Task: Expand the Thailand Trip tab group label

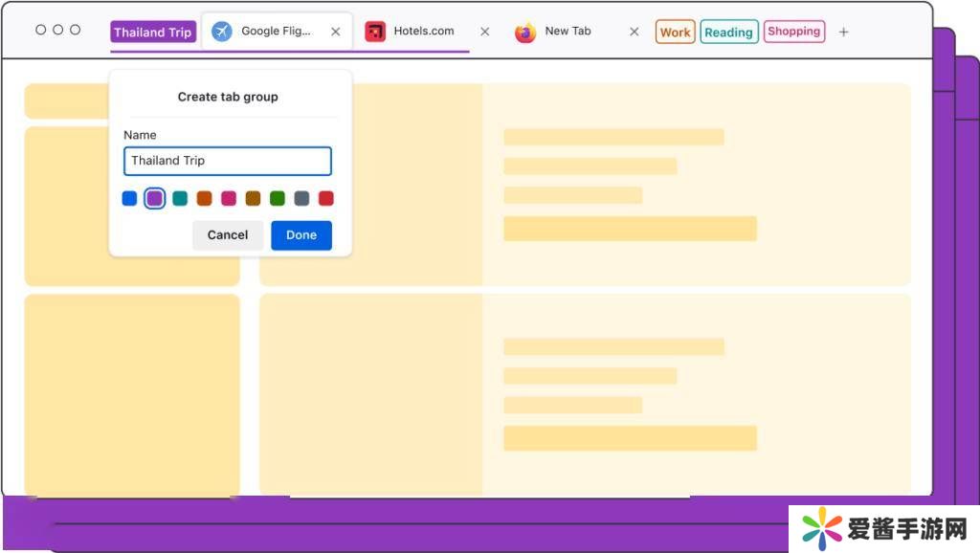Action: coord(153,33)
